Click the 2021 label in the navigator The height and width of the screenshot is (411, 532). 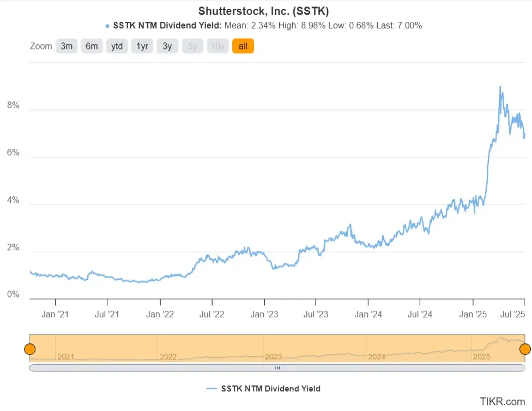coord(65,356)
